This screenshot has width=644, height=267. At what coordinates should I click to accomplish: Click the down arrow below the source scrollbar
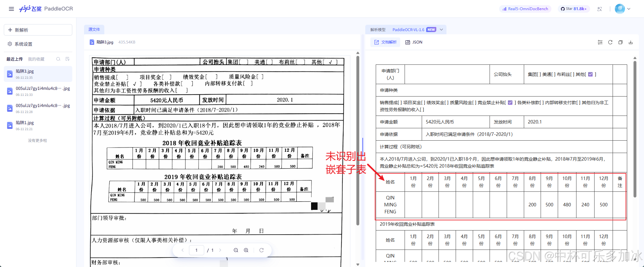tap(358, 264)
